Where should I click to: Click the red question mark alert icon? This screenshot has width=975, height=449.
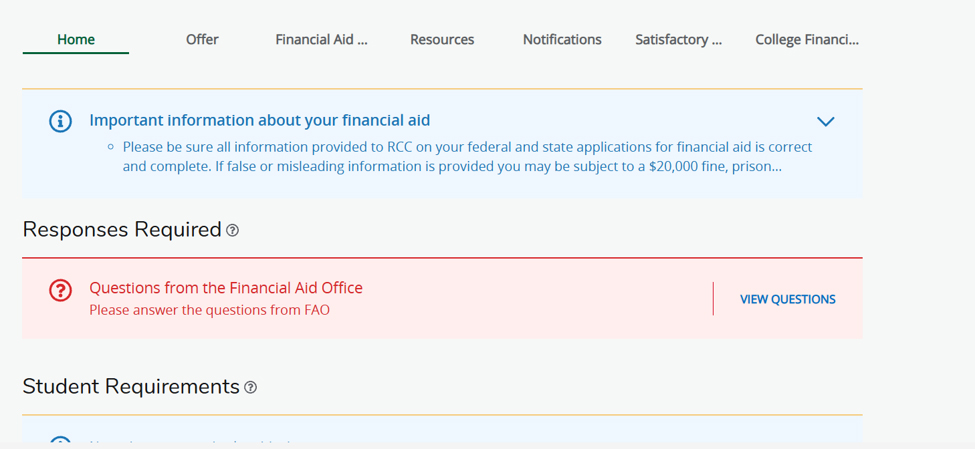[60, 290]
